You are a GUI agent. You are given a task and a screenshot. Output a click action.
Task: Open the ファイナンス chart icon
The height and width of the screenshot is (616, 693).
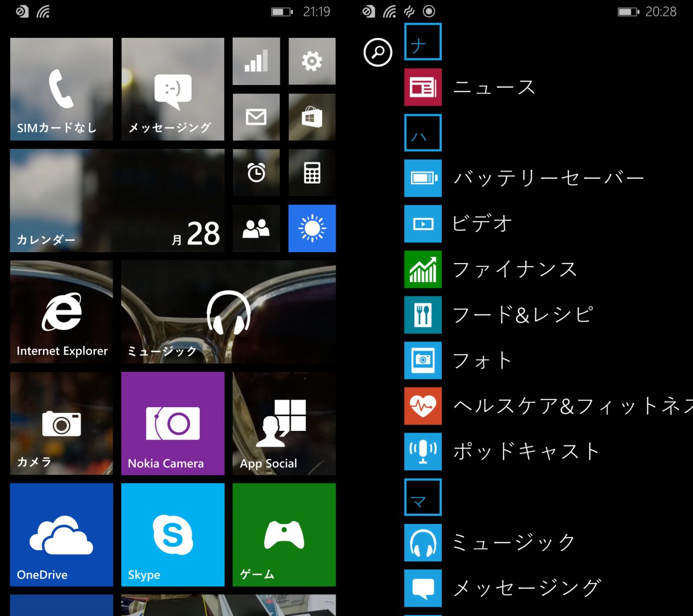tap(423, 269)
